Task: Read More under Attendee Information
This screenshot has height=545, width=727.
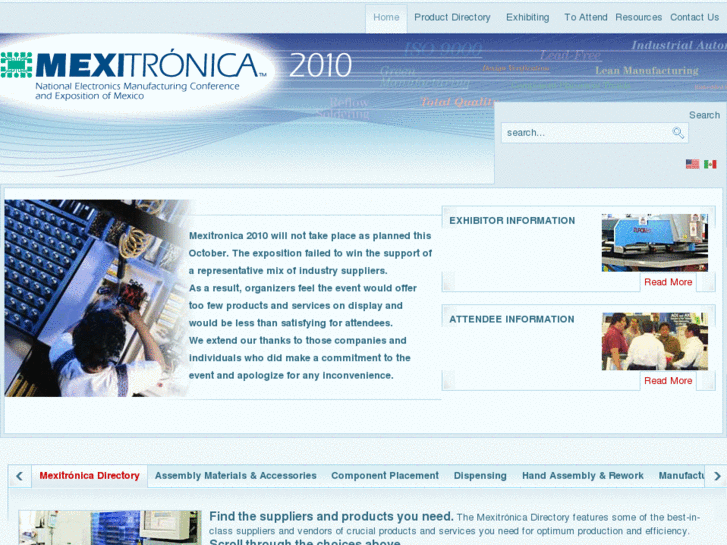Action: click(x=668, y=381)
